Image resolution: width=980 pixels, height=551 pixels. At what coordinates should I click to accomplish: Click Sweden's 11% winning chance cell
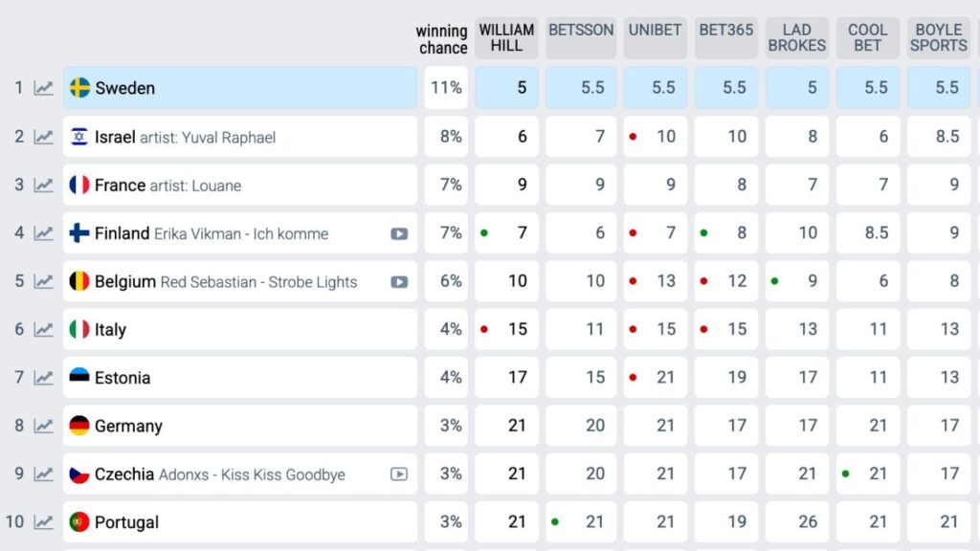coord(446,88)
